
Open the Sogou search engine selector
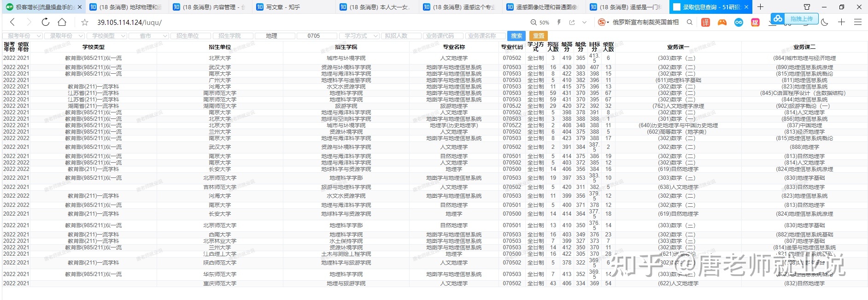pyautogui.click(x=603, y=22)
